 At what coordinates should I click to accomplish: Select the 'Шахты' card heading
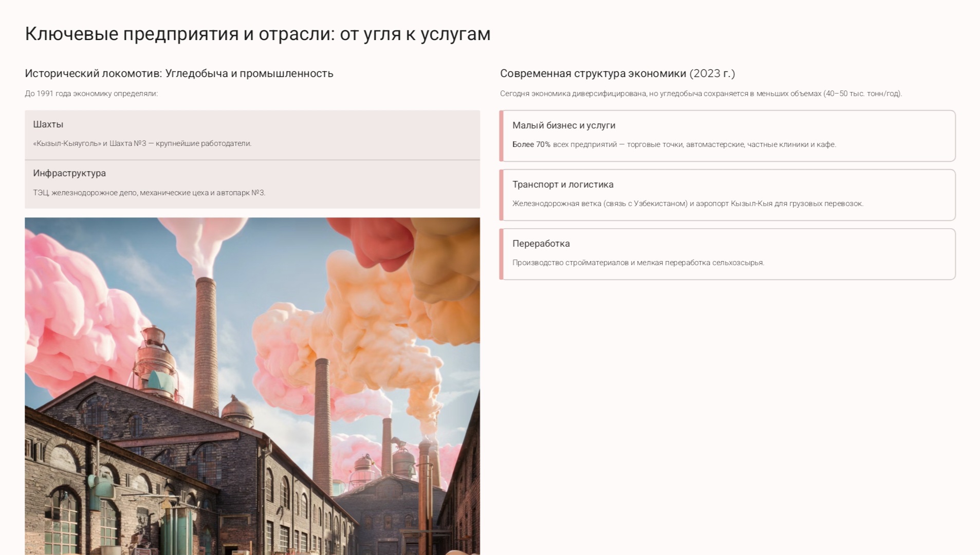click(48, 124)
